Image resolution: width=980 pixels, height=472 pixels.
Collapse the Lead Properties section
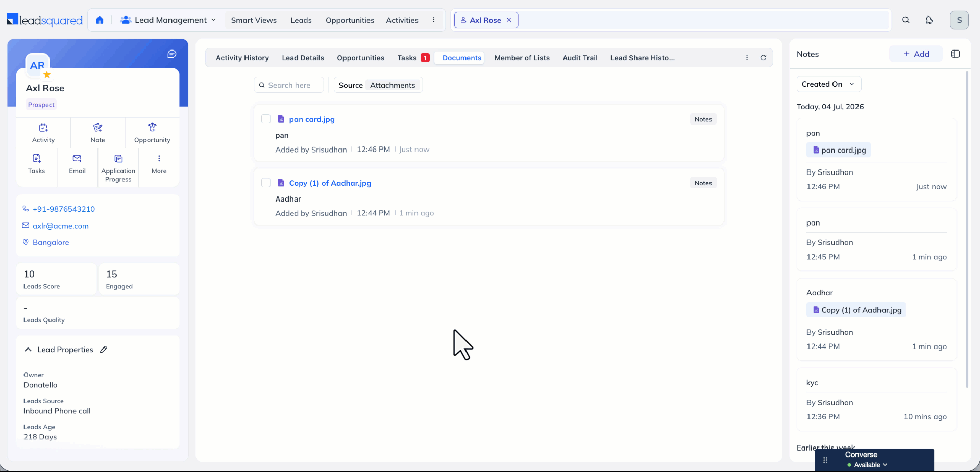28,350
